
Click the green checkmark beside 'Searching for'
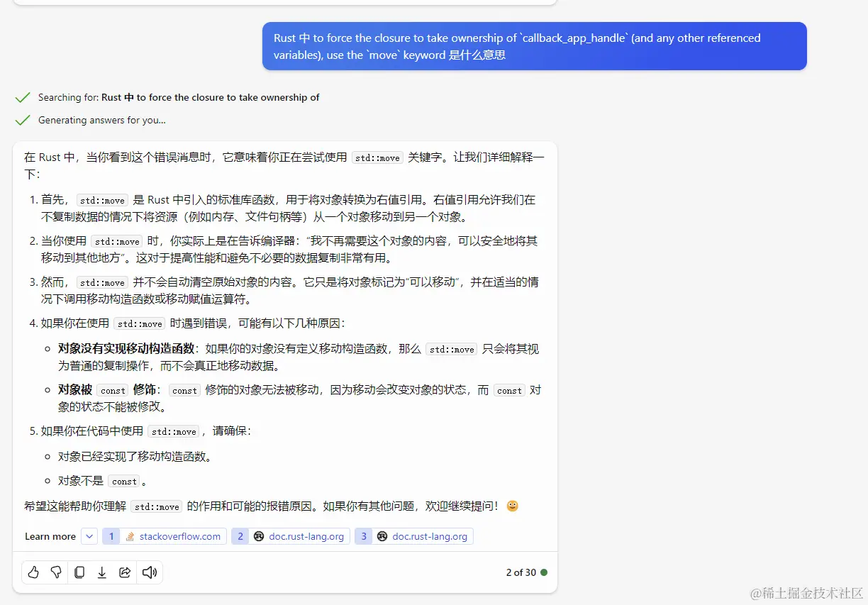pyautogui.click(x=23, y=96)
